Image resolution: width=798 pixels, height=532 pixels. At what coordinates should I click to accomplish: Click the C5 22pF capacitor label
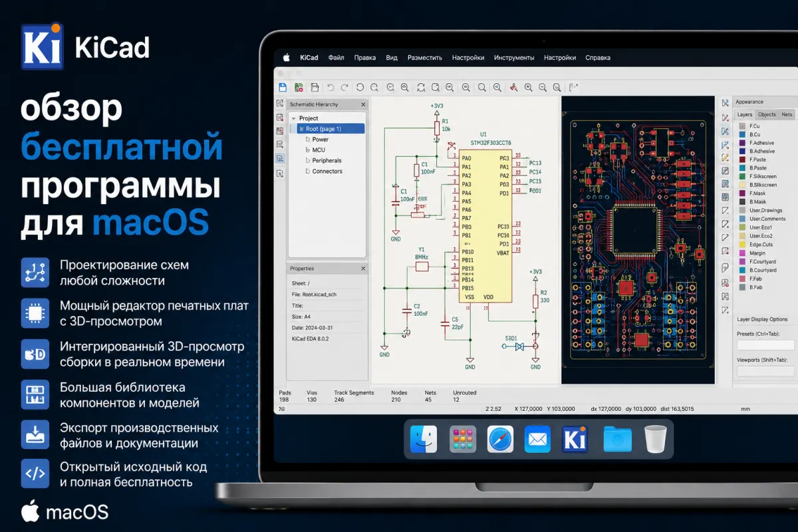[x=459, y=323]
